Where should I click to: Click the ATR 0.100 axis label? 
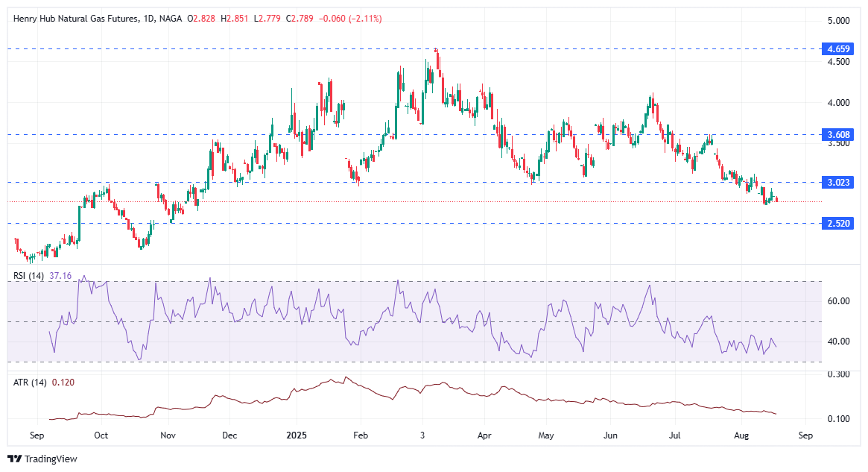(x=839, y=418)
